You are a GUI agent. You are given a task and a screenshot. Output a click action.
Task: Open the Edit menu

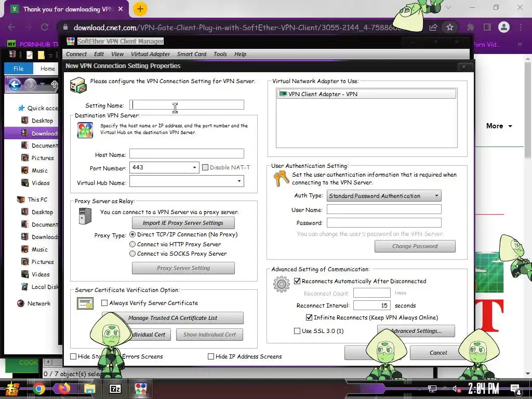99,54
